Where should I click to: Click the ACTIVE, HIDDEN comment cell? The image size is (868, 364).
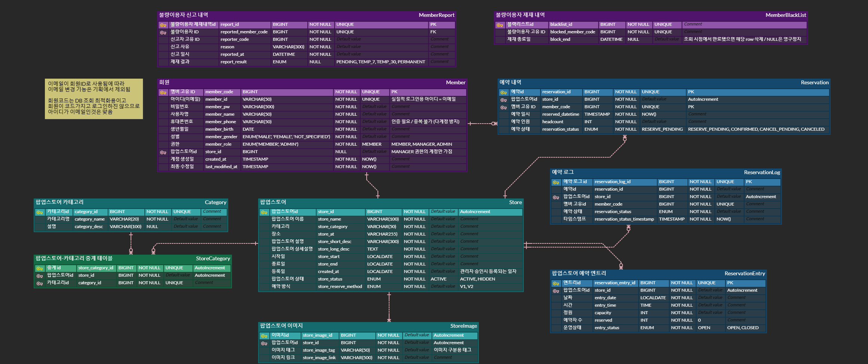pos(490,279)
